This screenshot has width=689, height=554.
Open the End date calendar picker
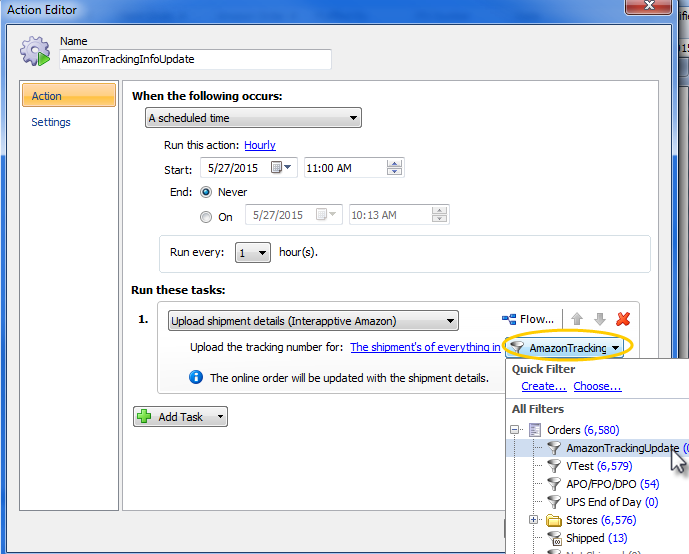tap(326, 214)
